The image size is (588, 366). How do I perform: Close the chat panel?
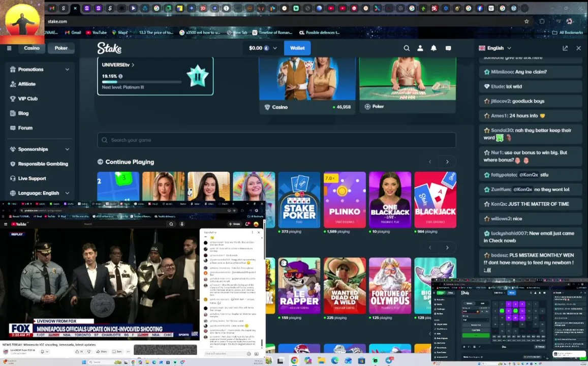click(x=579, y=48)
